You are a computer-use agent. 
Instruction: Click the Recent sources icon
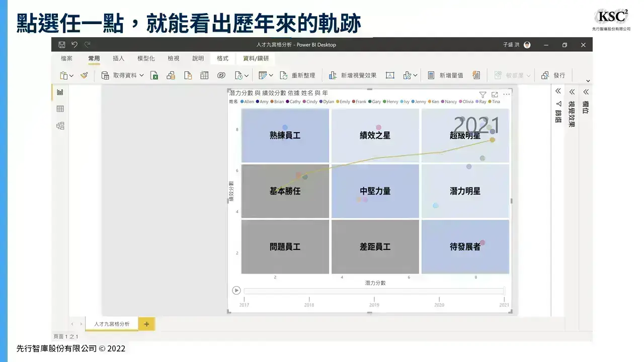[239, 75]
